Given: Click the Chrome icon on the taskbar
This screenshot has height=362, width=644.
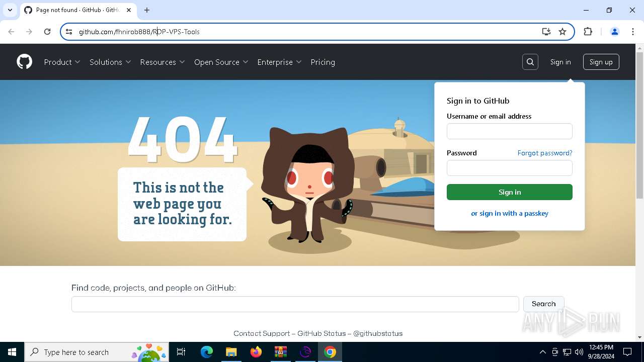Looking at the screenshot, I should point(330,352).
